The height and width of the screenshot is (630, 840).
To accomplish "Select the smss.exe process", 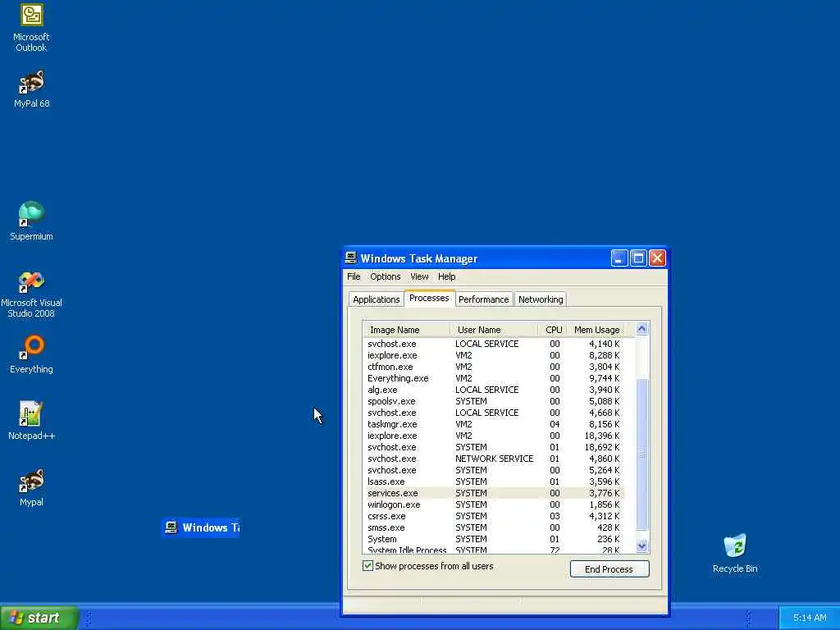I will (493, 527).
